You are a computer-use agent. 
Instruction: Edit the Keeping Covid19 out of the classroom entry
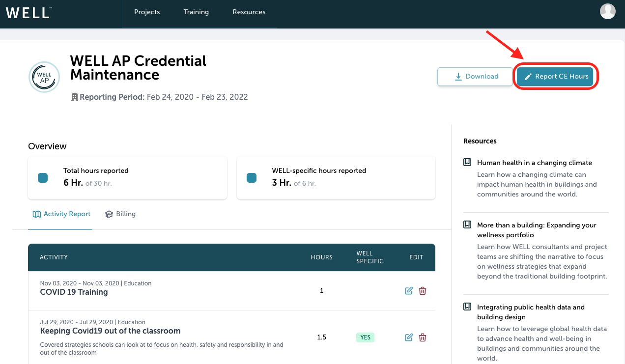pyautogui.click(x=409, y=337)
